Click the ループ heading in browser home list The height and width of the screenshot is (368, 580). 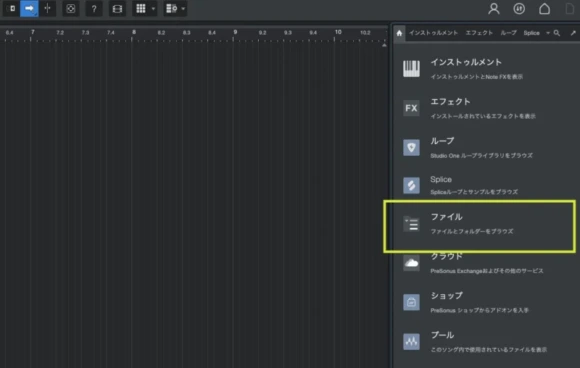pos(442,141)
